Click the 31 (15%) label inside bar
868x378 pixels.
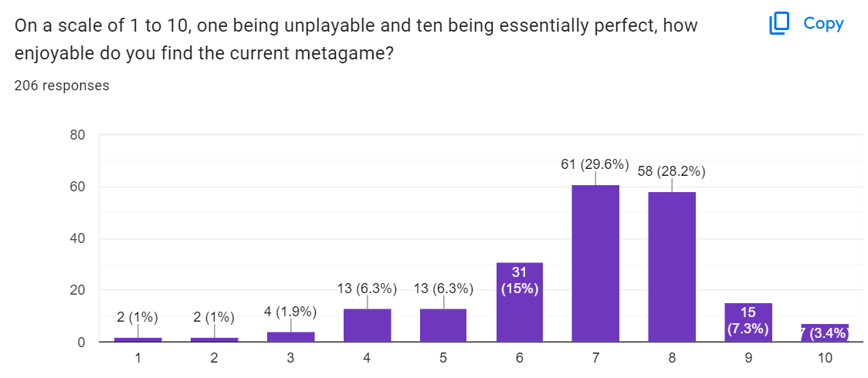(520, 279)
